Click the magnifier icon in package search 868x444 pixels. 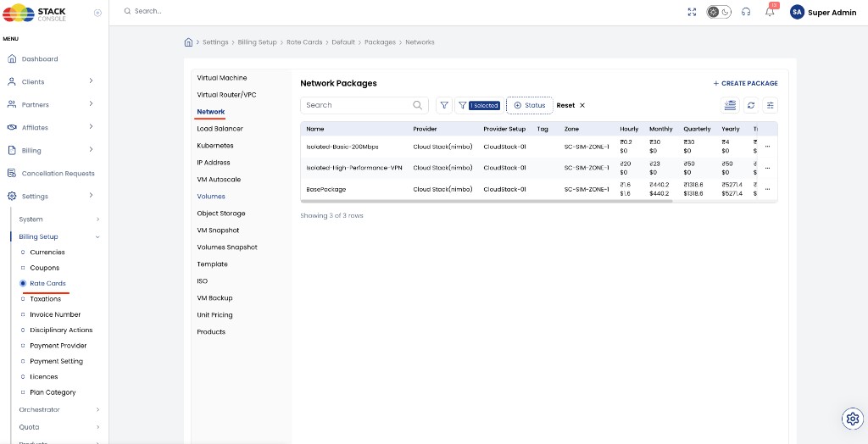coord(417,105)
